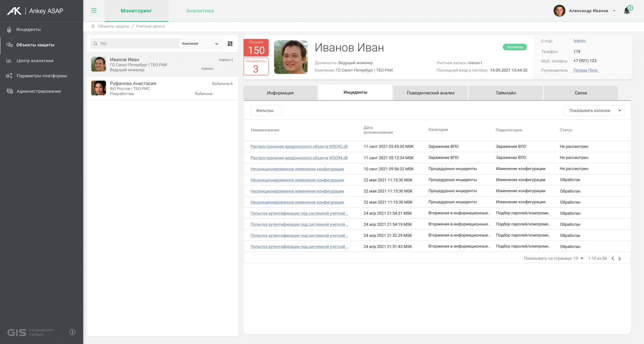
Task: Go to previous page of incidents
Action: click(613, 259)
